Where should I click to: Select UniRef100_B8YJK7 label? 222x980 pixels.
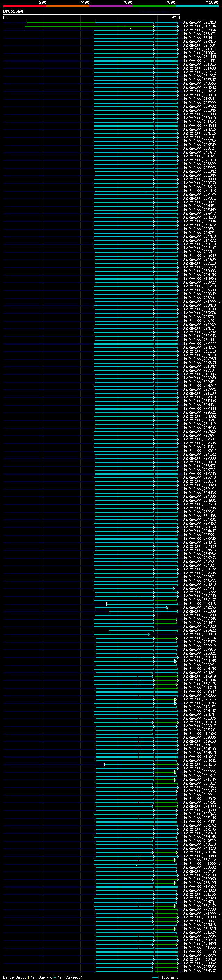(199, 600)
